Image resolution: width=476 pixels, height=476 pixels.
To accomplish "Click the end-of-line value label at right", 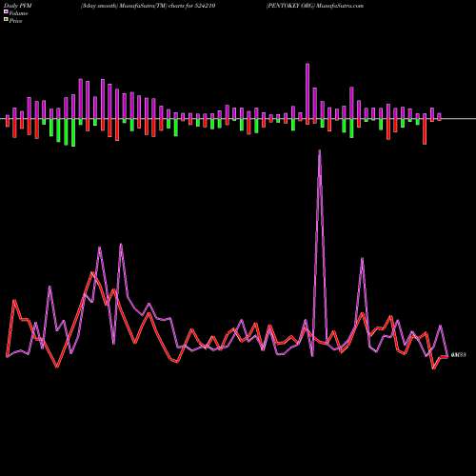I will pyautogui.click(x=458, y=355).
